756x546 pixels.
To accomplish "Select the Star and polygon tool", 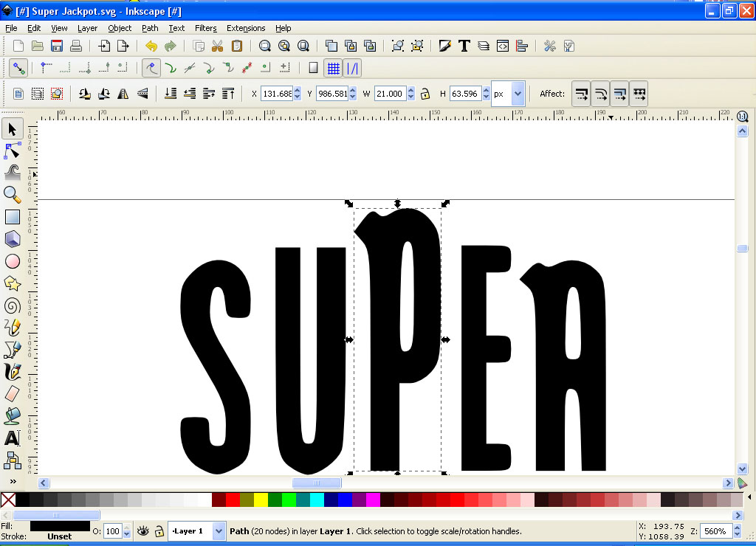I will point(13,283).
